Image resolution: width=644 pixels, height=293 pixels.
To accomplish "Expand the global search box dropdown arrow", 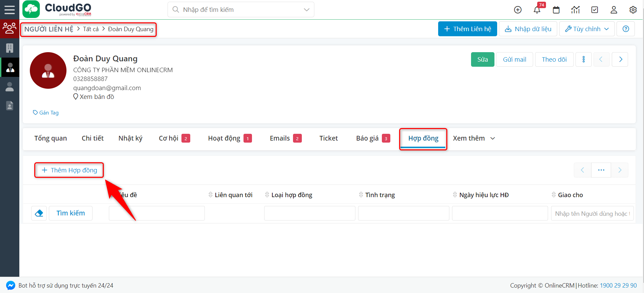I will (x=307, y=10).
